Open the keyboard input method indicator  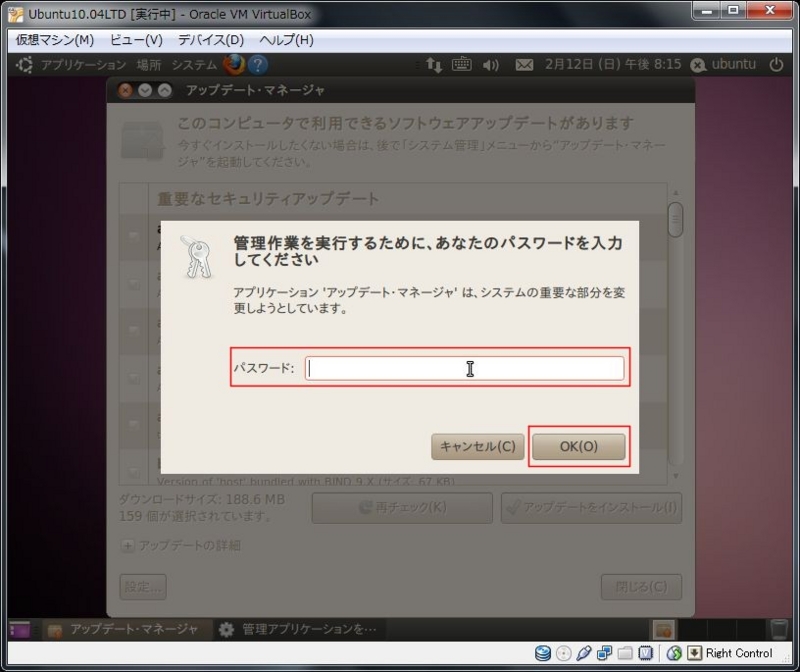pyautogui.click(x=461, y=64)
